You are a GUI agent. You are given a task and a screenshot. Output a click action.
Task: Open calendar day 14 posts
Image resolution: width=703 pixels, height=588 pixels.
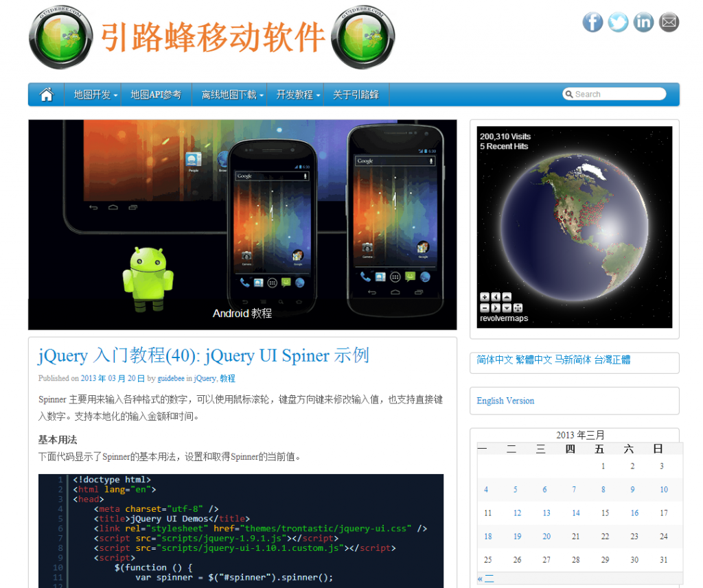[x=576, y=513]
